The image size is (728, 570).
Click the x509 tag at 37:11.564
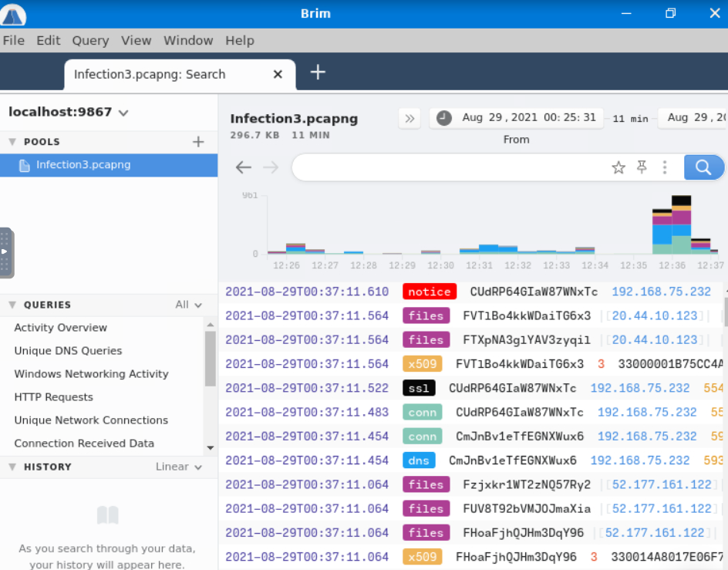point(423,364)
